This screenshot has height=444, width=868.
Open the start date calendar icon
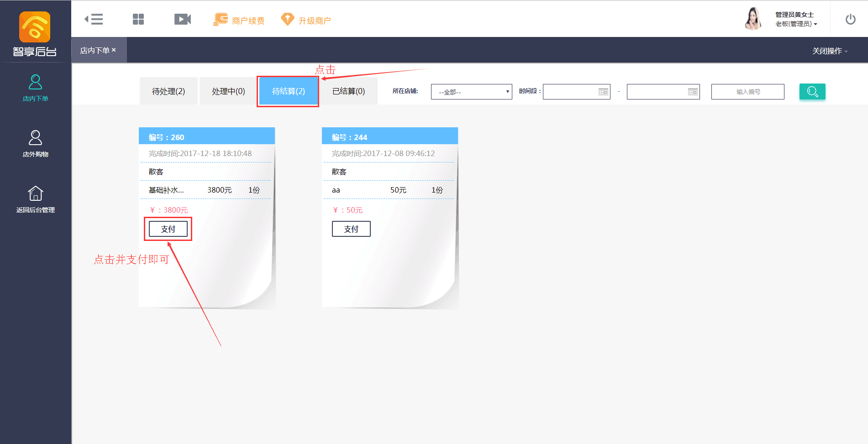(x=603, y=92)
